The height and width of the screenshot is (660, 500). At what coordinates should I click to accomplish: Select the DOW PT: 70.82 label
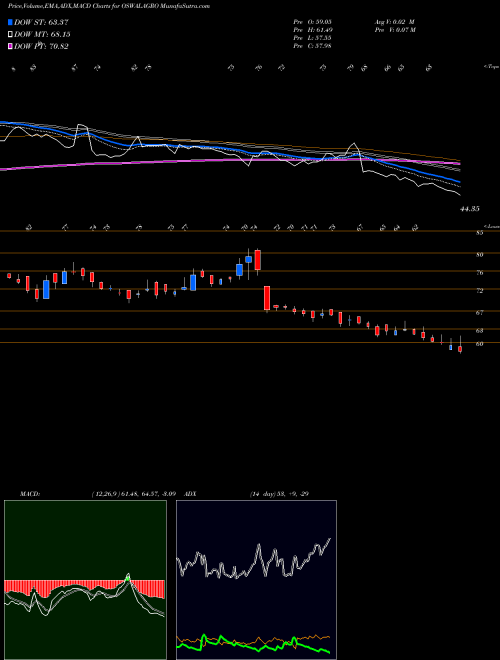[41, 46]
